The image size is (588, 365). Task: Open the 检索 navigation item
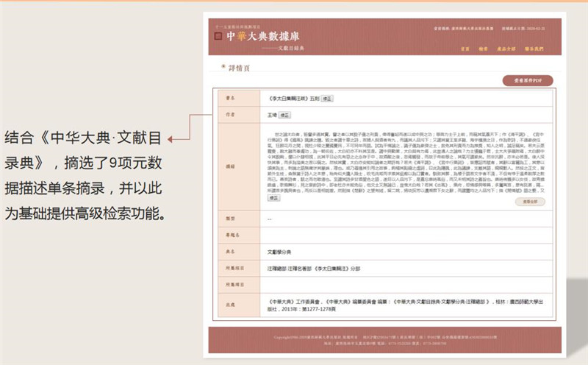pyautogui.click(x=484, y=49)
